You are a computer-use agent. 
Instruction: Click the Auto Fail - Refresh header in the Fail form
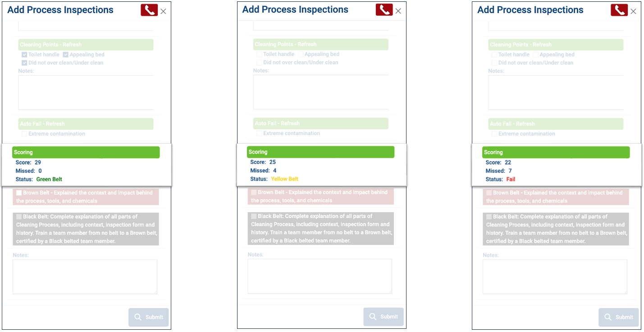pyautogui.click(x=556, y=124)
